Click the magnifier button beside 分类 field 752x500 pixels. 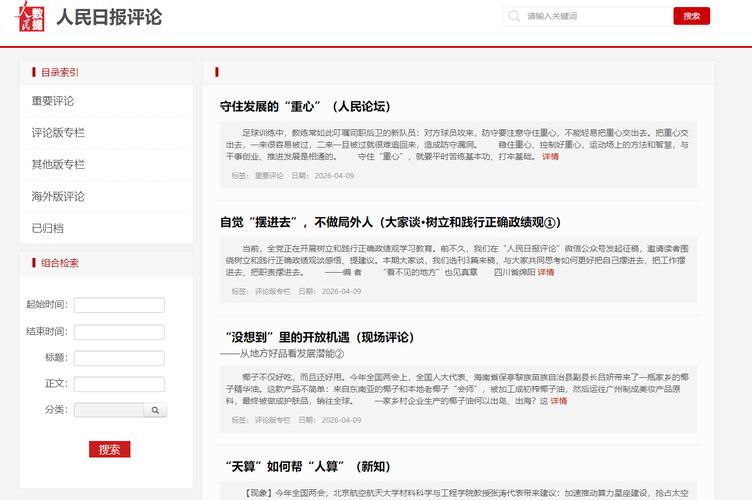tap(155, 410)
